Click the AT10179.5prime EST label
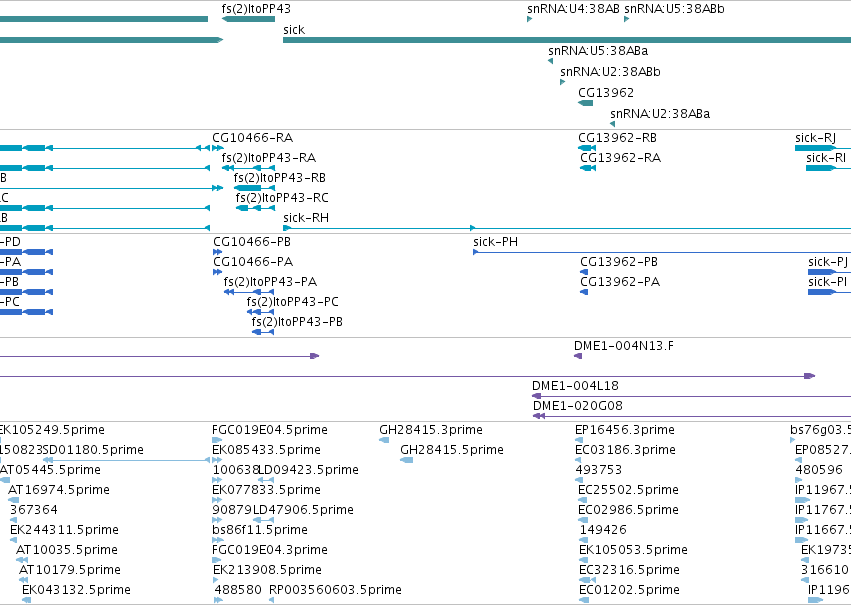Viewport: 851px width, 605px height. [x=69, y=570]
